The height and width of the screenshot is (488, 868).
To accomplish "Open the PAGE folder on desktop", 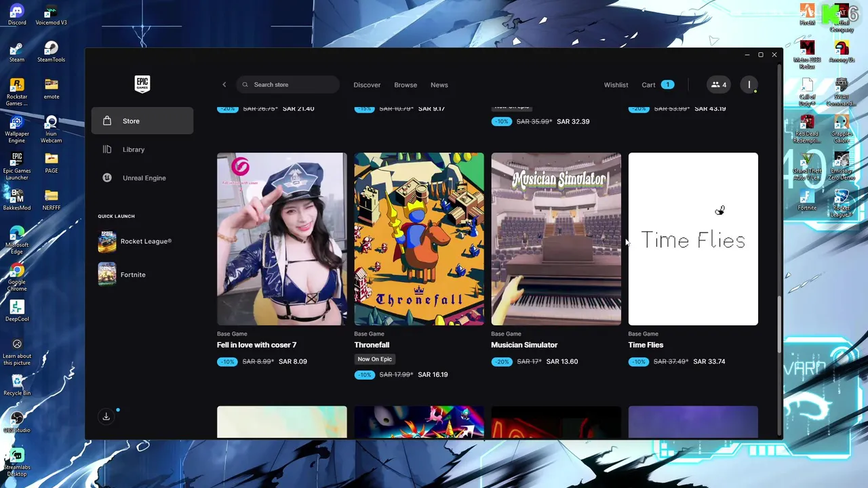I will pyautogui.click(x=51, y=163).
